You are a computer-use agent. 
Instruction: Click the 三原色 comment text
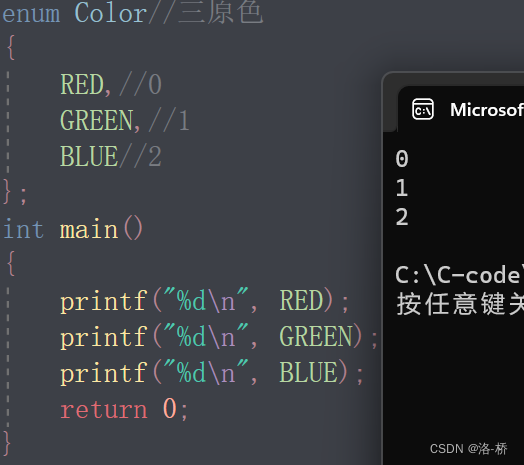[x=221, y=12]
